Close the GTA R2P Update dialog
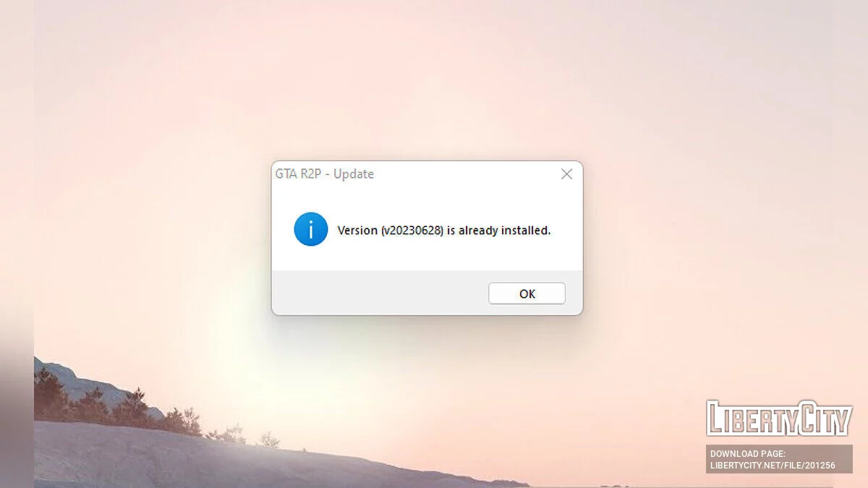 (566, 174)
